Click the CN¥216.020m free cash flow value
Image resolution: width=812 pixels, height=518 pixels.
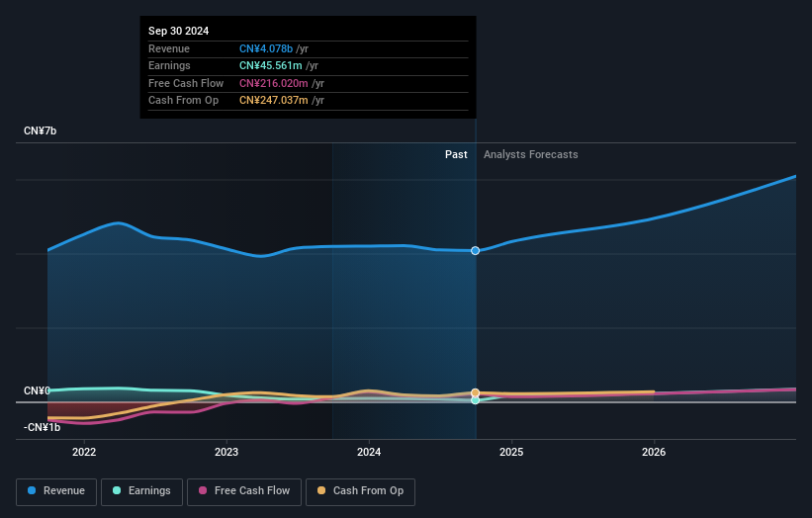(273, 83)
